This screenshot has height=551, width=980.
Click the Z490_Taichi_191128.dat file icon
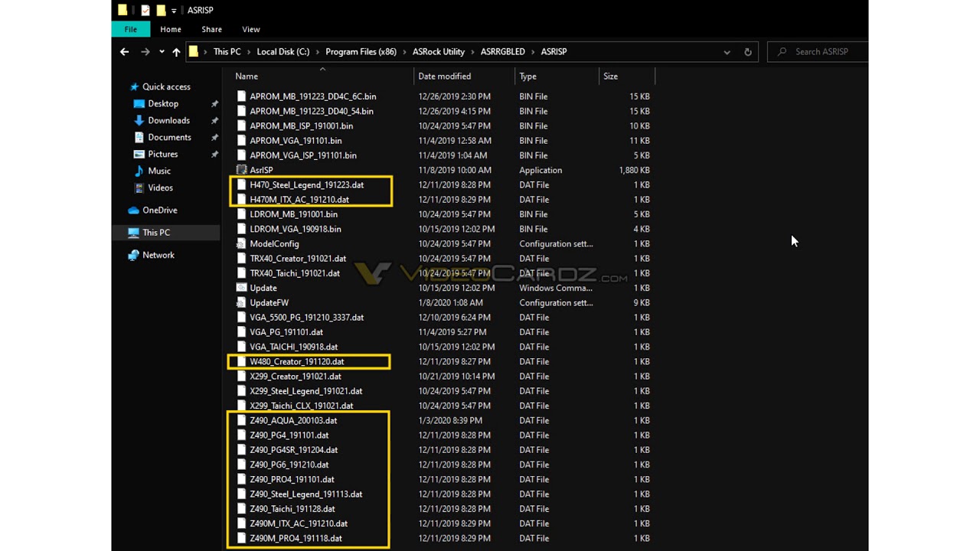click(x=242, y=508)
